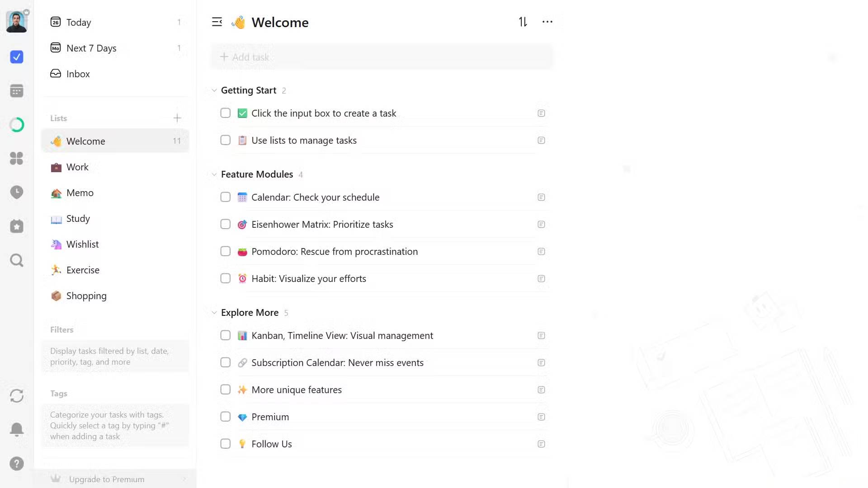Screen dimensions: 868x488
Task: Collapse the Explore More section
Action: (214, 313)
